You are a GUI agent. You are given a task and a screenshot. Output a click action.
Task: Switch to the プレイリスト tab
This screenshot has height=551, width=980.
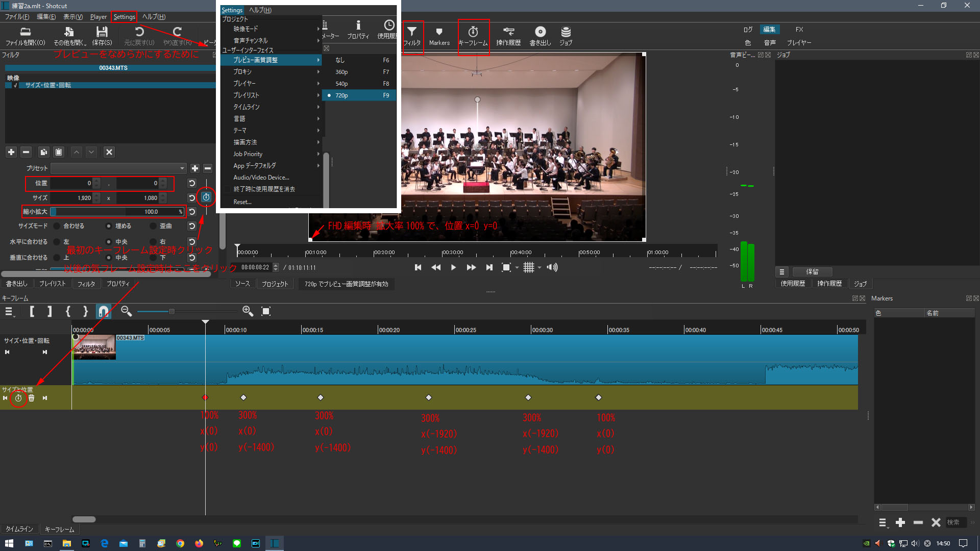tap(53, 284)
